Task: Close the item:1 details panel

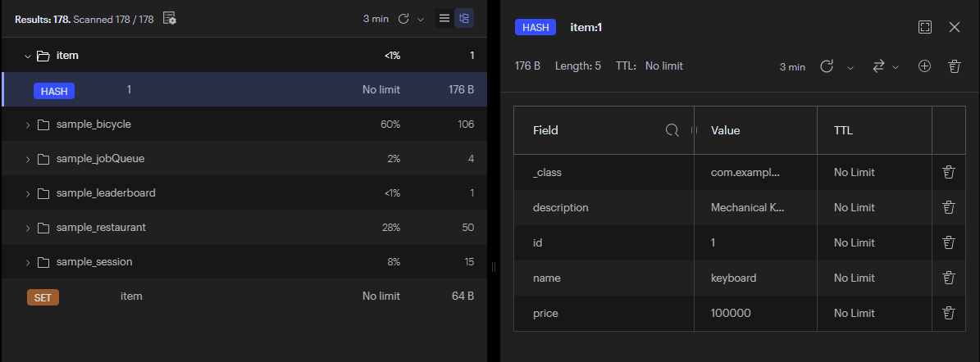Action: pos(955,27)
